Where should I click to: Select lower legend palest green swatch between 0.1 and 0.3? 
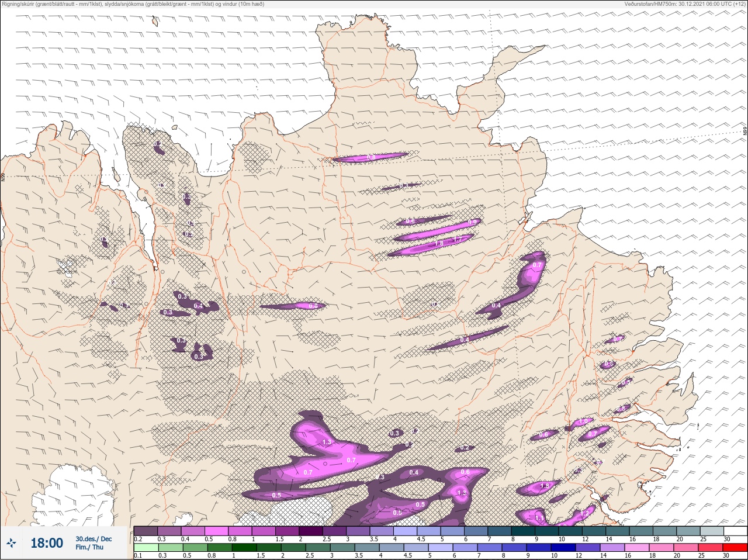pyautogui.click(x=146, y=548)
